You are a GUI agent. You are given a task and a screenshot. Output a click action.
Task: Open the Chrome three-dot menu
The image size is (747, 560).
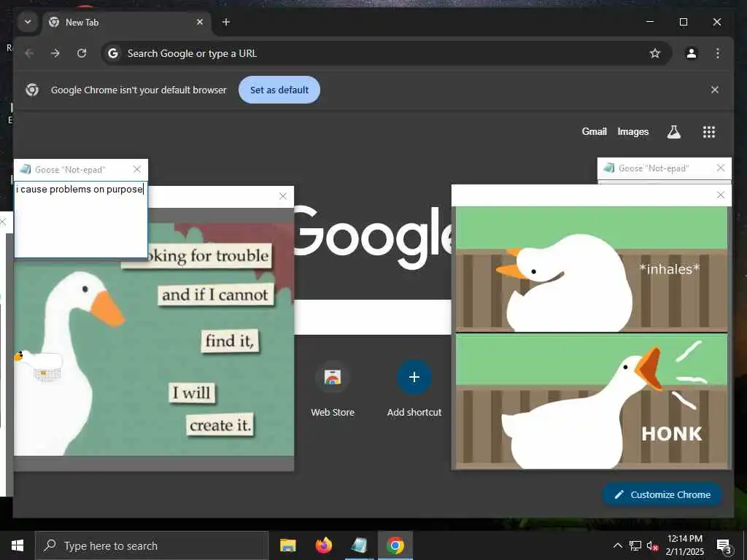(718, 53)
